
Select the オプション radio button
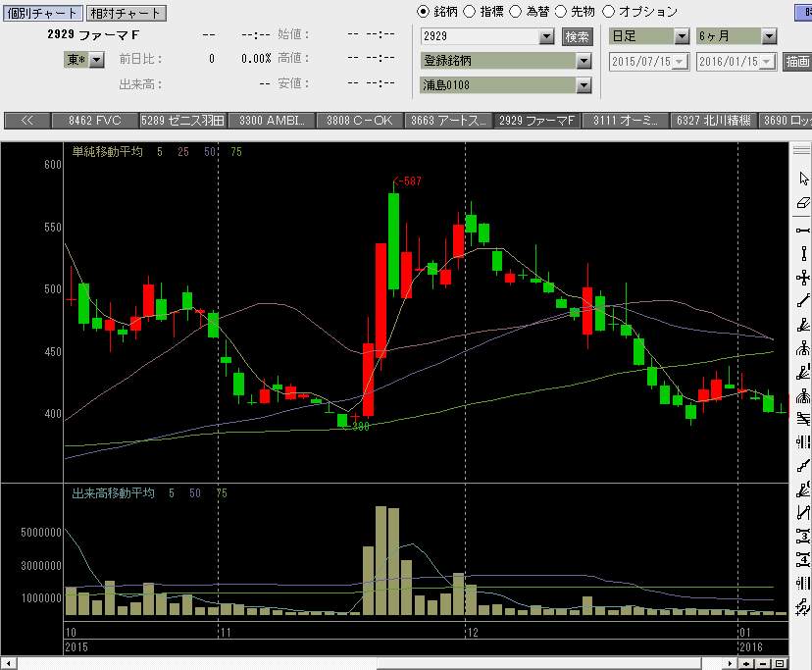click(608, 12)
